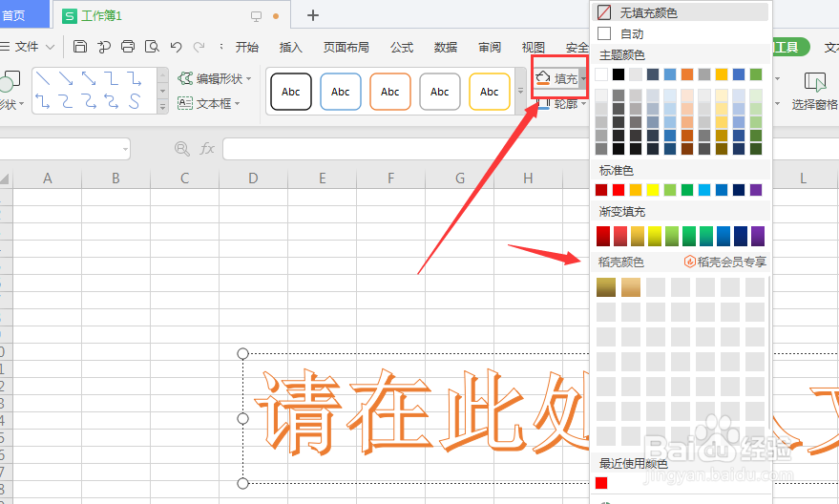Open the Name Box dropdown
Image resolution: width=839 pixels, height=504 pixels.
[x=125, y=149]
